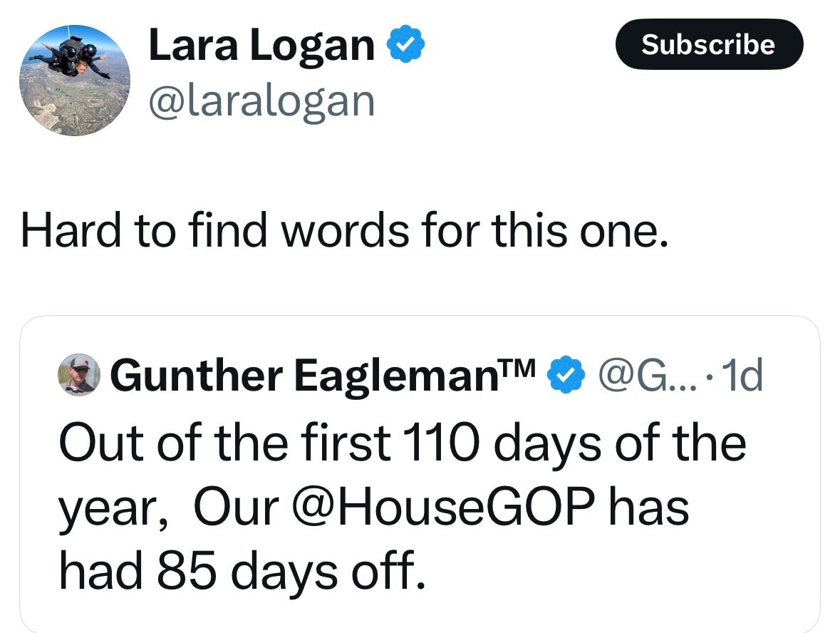The image size is (840, 633).
Task: Click the line "Out of the first 110 days of the"
Action: pos(402,443)
